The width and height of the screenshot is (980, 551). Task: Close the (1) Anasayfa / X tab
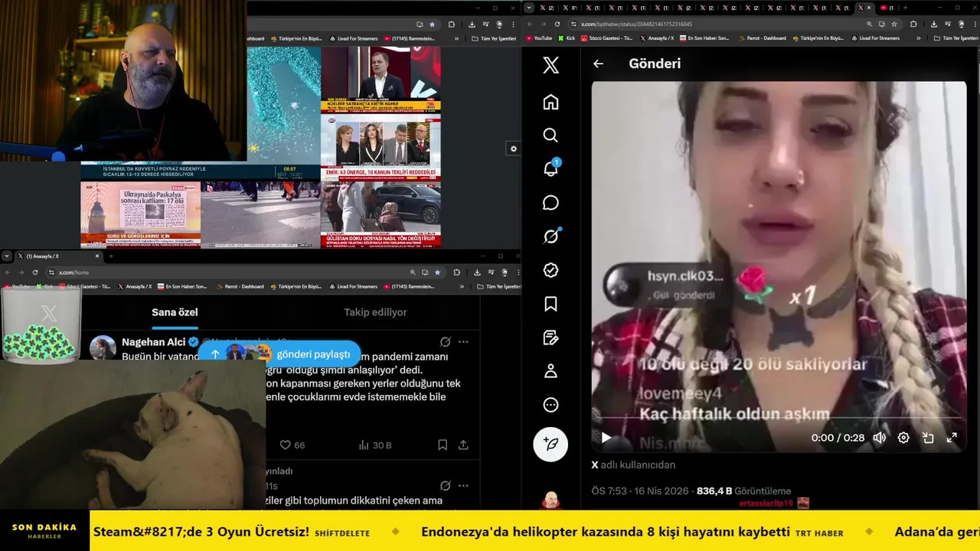[x=97, y=256]
